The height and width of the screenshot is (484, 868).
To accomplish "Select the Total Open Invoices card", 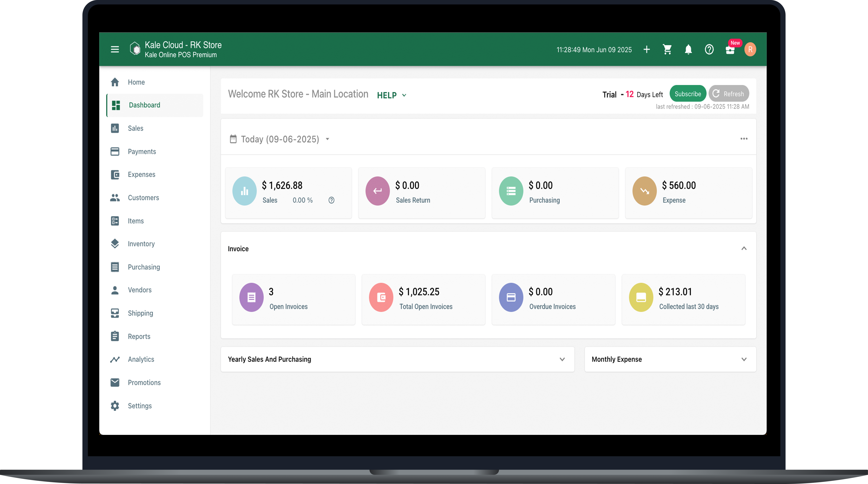I will [x=423, y=299].
